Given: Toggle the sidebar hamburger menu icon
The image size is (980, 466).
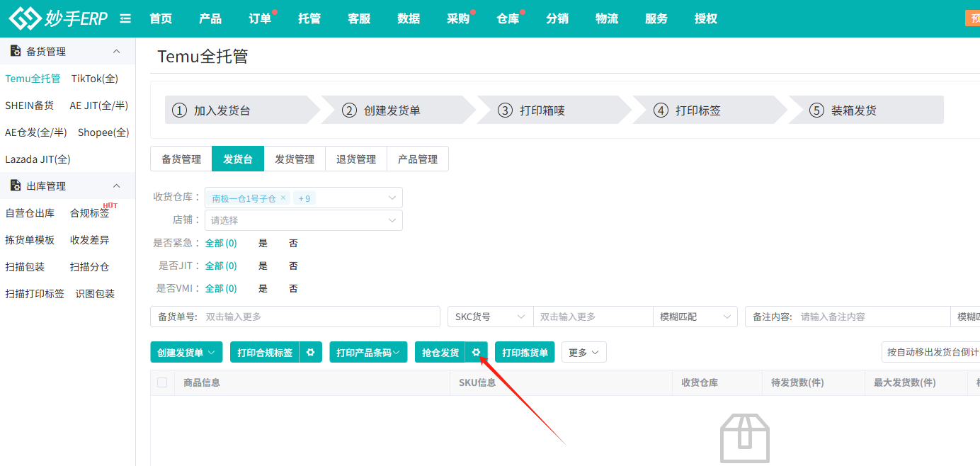Looking at the screenshot, I should pyautogui.click(x=125, y=18).
